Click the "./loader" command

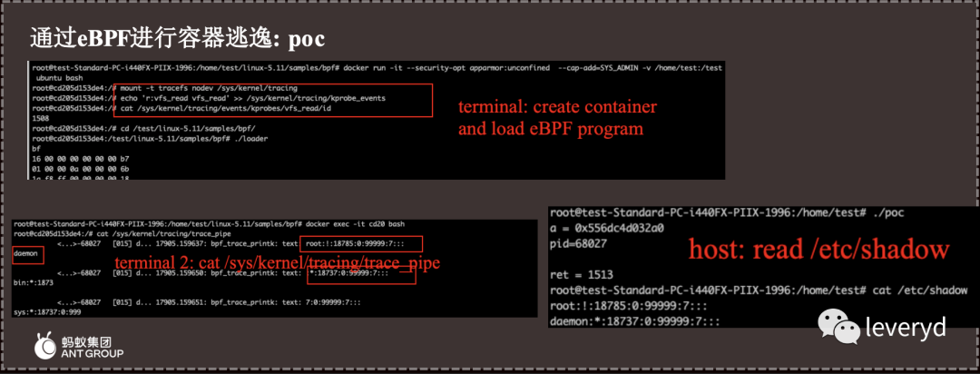pyautogui.click(x=250, y=139)
